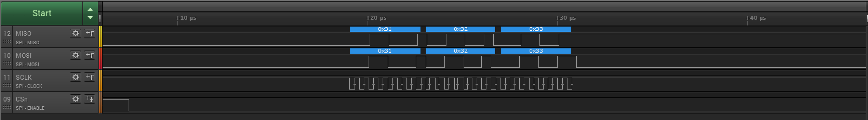Open CSn channel settings gear

coord(76,99)
